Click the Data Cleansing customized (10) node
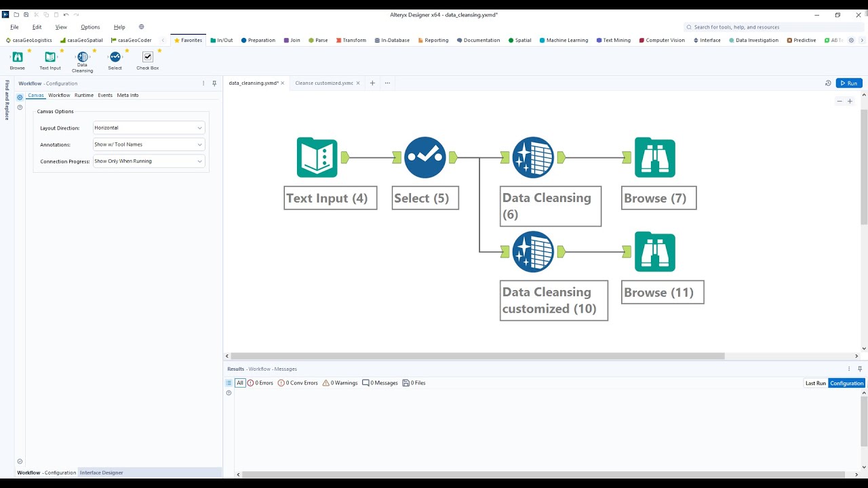The height and width of the screenshot is (488, 868). (x=533, y=251)
